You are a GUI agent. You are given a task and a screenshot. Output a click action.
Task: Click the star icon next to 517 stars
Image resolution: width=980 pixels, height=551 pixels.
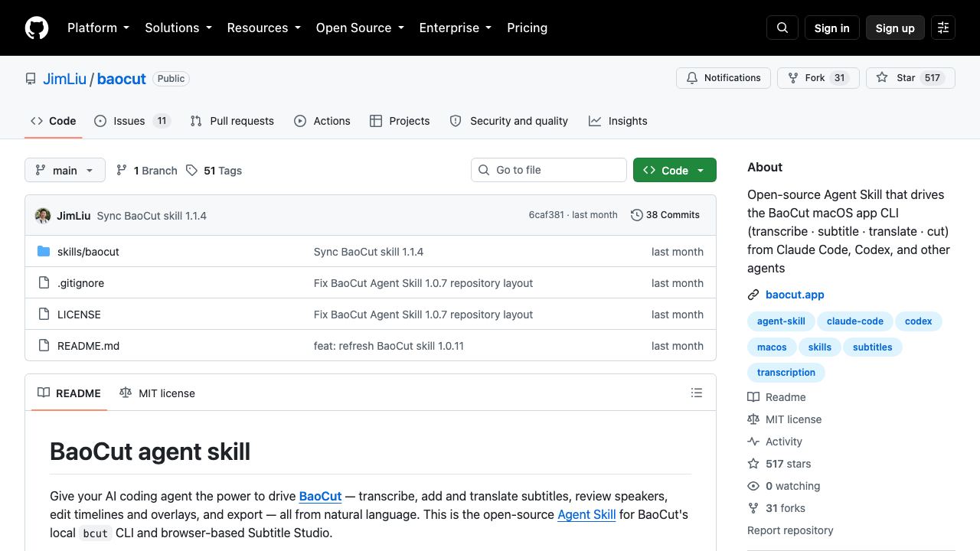point(753,464)
